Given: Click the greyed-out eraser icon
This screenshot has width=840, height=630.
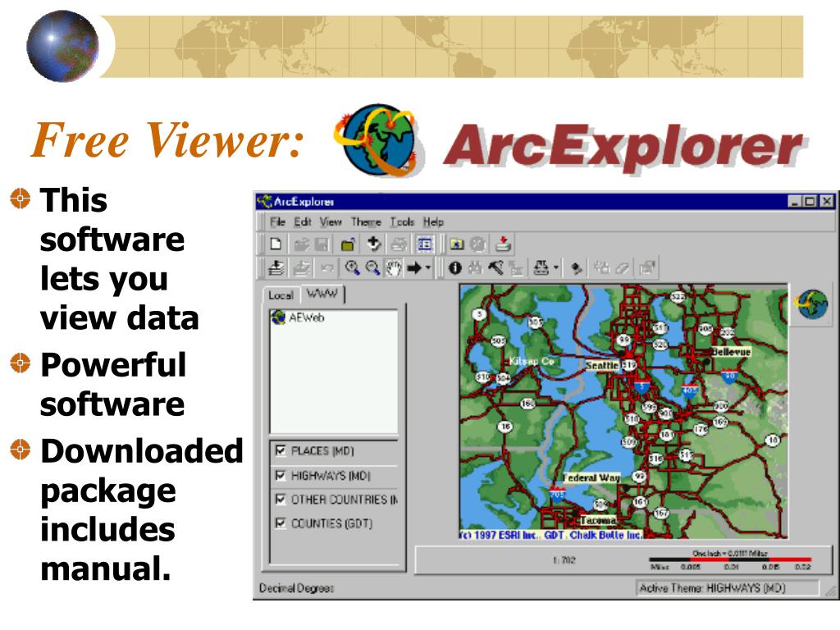Looking at the screenshot, I should [623, 267].
